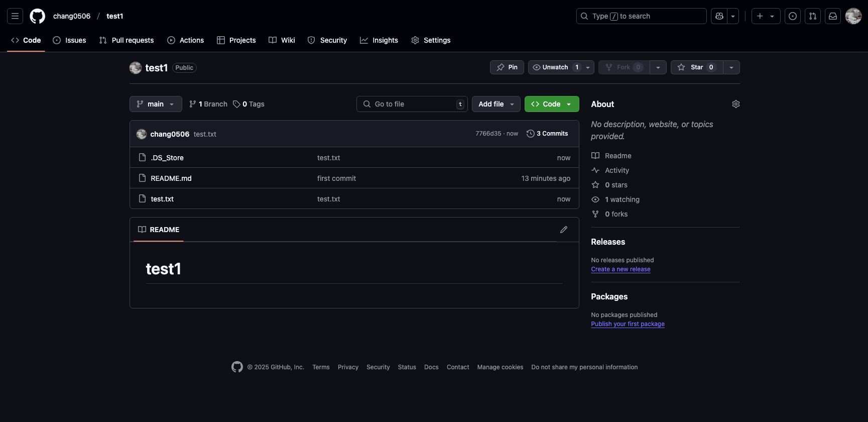
Task: Open Terms link in footer
Action: (x=321, y=367)
